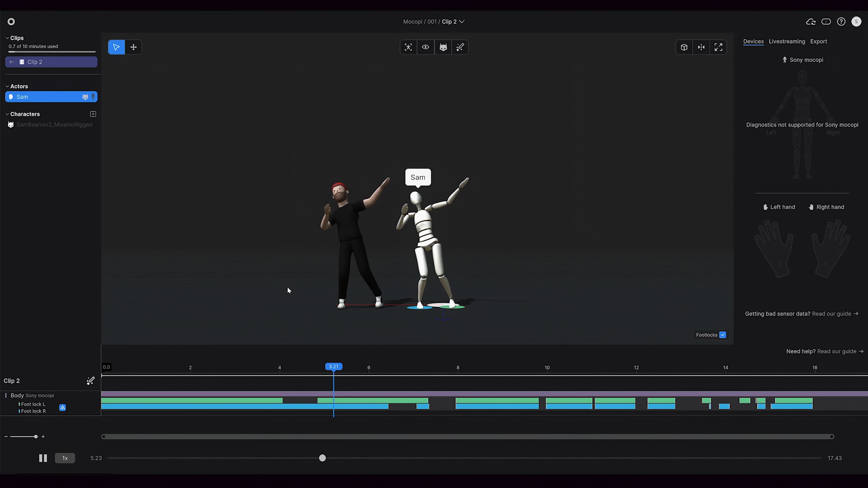
Task: Click the timeline zoom in plus icon
Action: coord(43,437)
